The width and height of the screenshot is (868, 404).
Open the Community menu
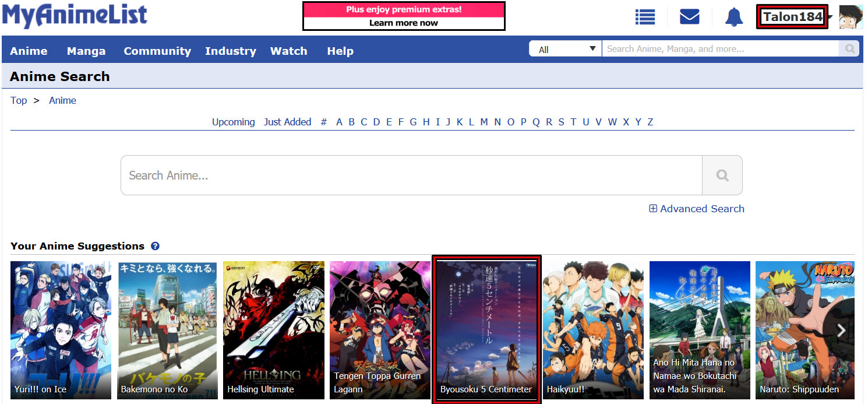pos(157,51)
